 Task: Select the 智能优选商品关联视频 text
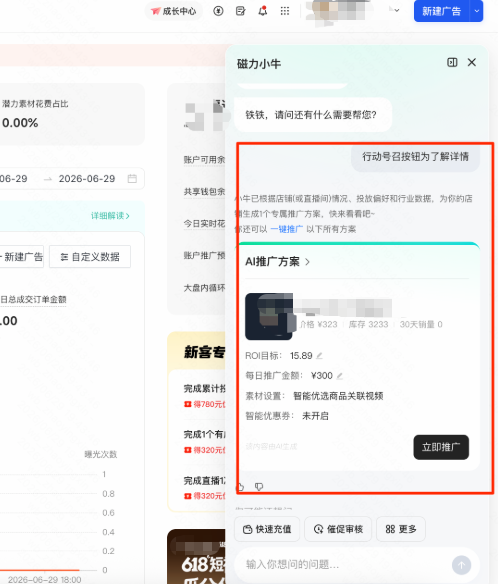coord(338,396)
